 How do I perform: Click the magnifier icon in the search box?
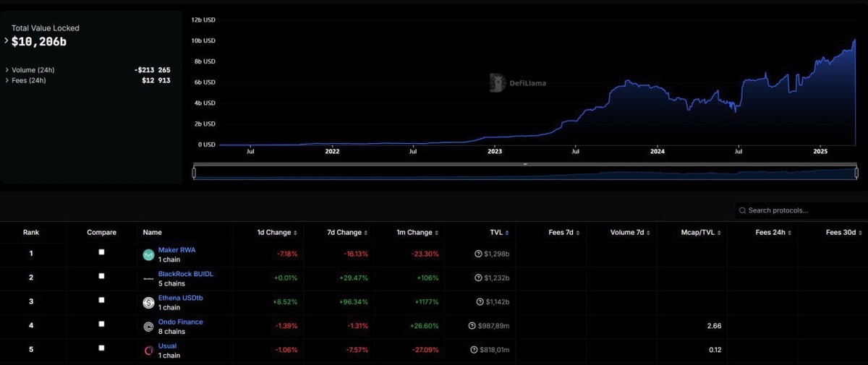[742, 210]
